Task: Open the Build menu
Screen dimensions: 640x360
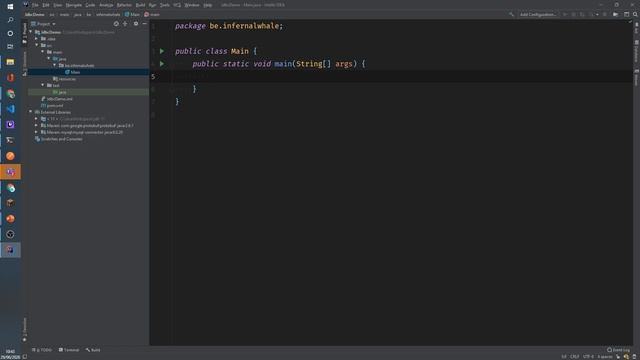Action: [x=140, y=5]
